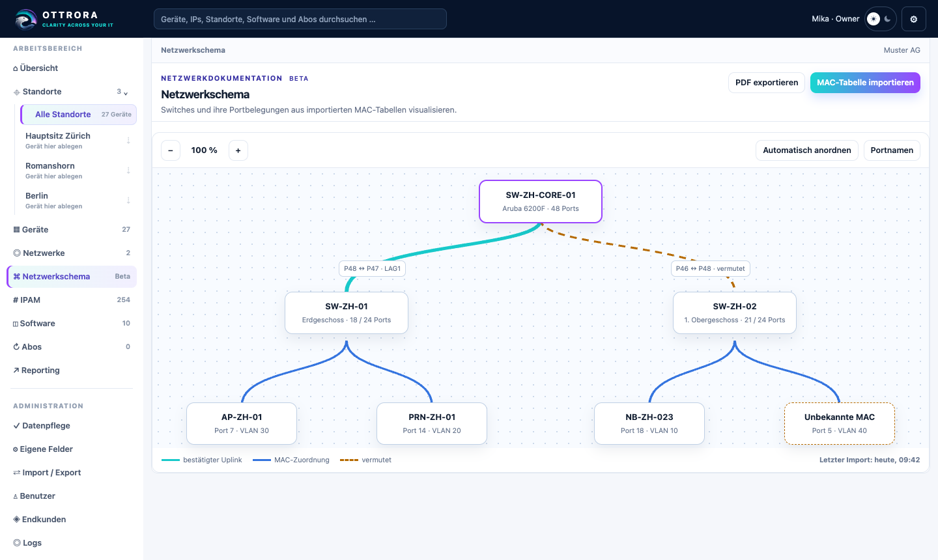
Task: Click the drop arrow next to Berlin
Action: 128,201
